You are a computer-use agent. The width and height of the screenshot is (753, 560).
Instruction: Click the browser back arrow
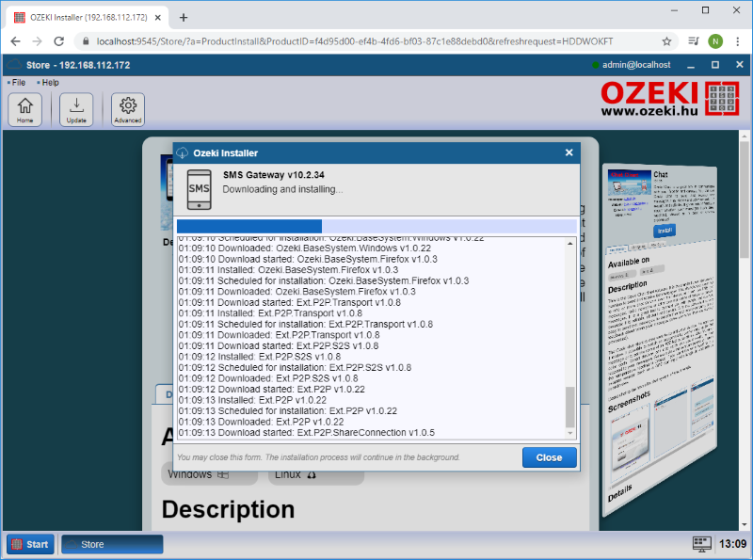15,41
